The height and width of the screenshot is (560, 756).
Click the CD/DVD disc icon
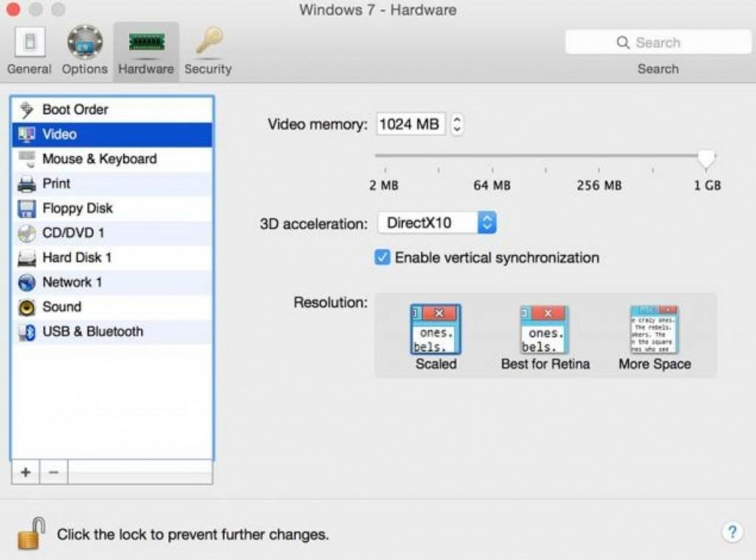point(27,233)
